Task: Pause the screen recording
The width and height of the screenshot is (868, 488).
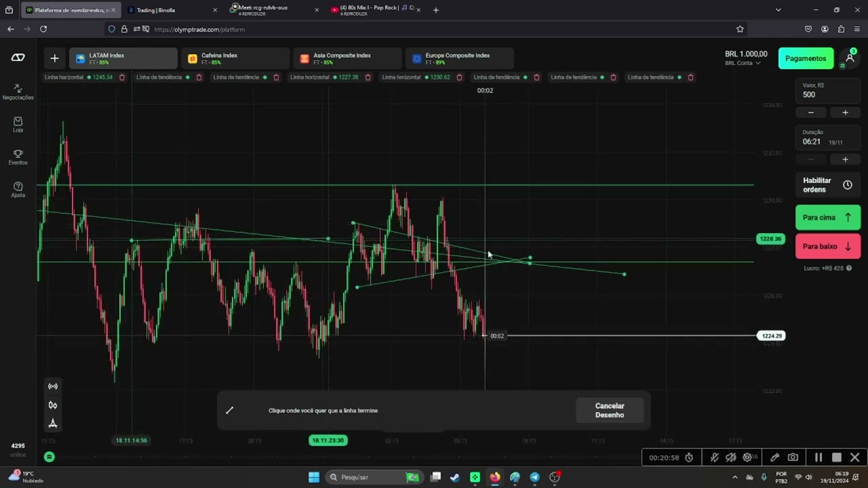Action: coord(818,457)
